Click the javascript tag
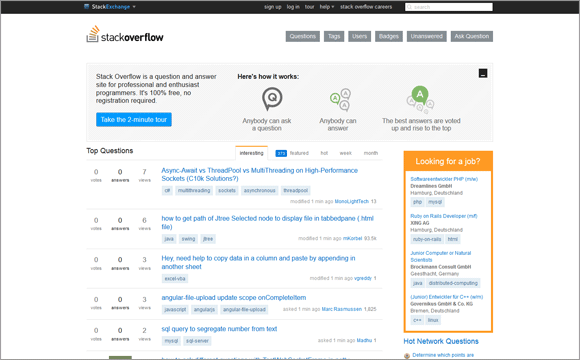This screenshot has height=360, width=580. click(x=175, y=310)
